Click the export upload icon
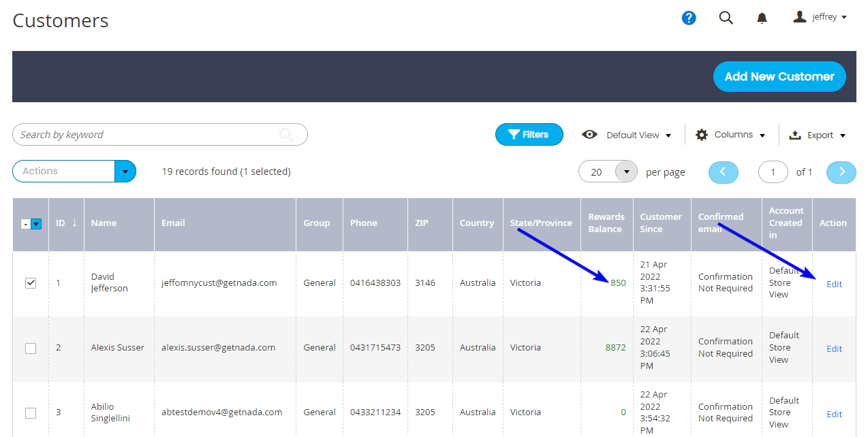Image resolution: width=868 pixels, height=437 pixels. (795, 135)
